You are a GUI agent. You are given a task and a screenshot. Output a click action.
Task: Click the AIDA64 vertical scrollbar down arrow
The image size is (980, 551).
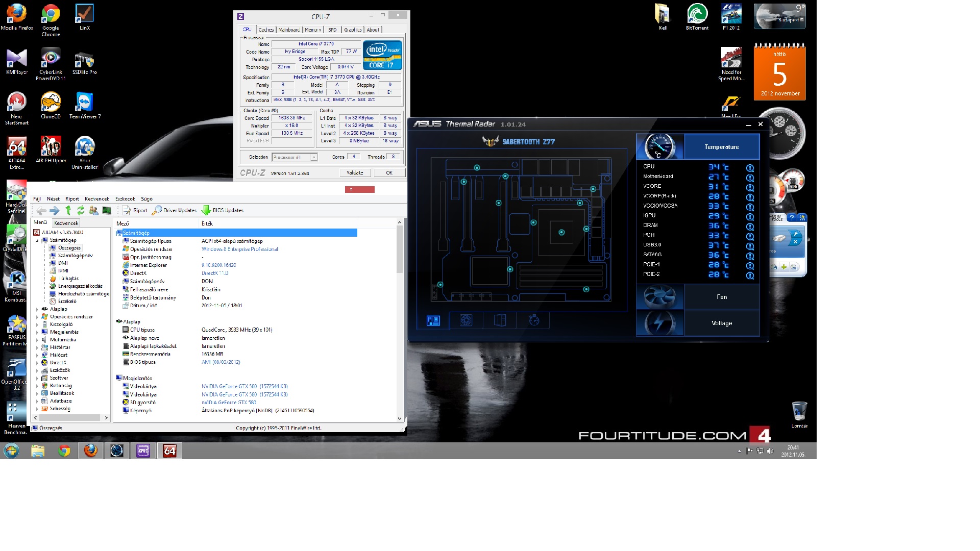coord(400,418)
